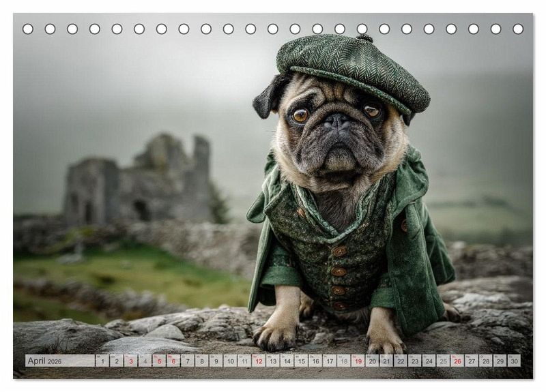
Task: Click the red day 12 cell
Action: (x=259, y=361)
